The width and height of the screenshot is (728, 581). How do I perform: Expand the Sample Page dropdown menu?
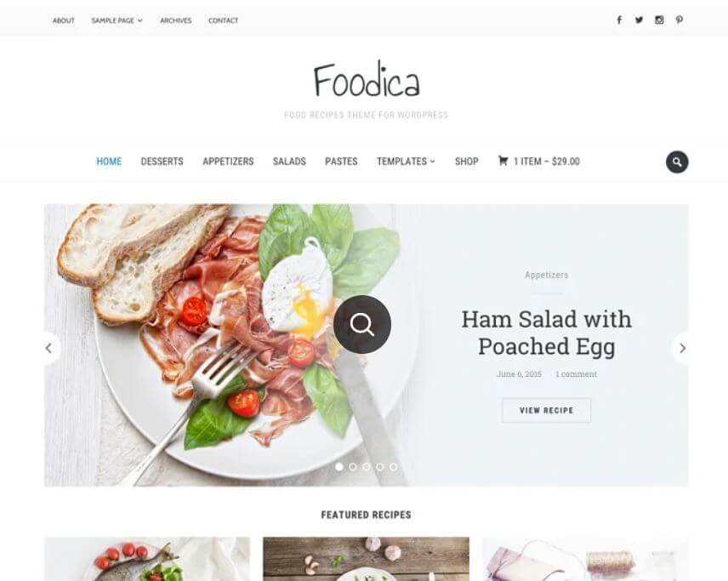click(x=117, y=20)
